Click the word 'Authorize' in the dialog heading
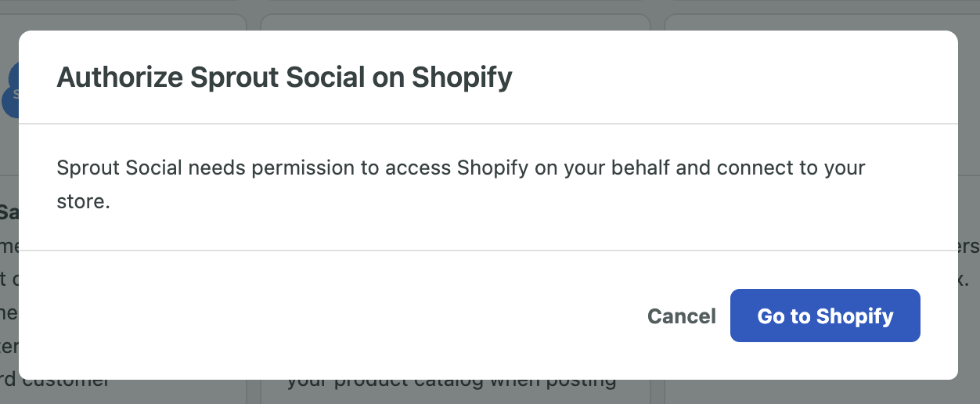 pyautogui.click(x=120, y=78)
